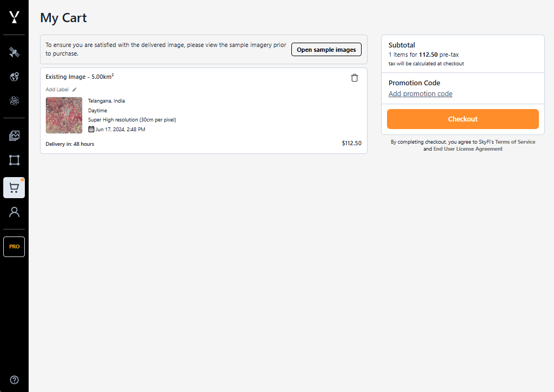The image size is (554, 392).
Task: Open the globe explore icon in sidebar
Action: pos(14,77)
